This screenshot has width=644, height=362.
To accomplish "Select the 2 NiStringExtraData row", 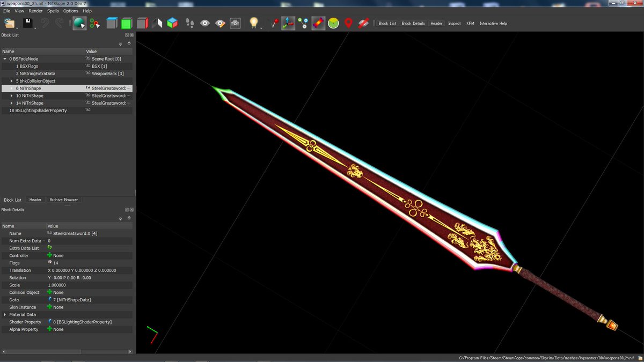I will (x=67, y=73).
